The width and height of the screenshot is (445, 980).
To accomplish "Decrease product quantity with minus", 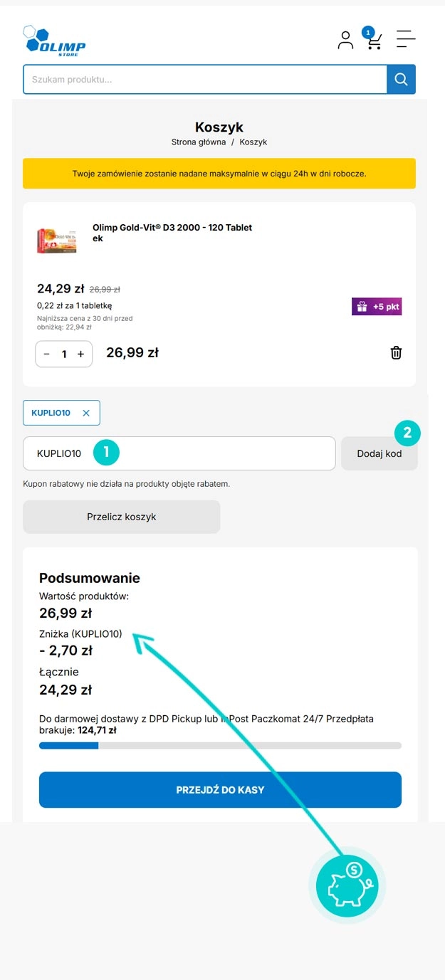I will (x=47, y=354).
